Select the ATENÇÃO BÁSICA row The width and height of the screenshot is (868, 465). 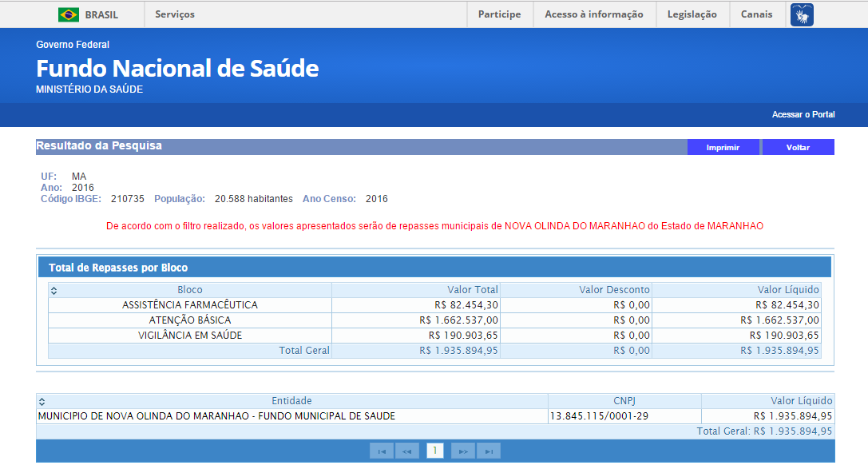[190, 320]
